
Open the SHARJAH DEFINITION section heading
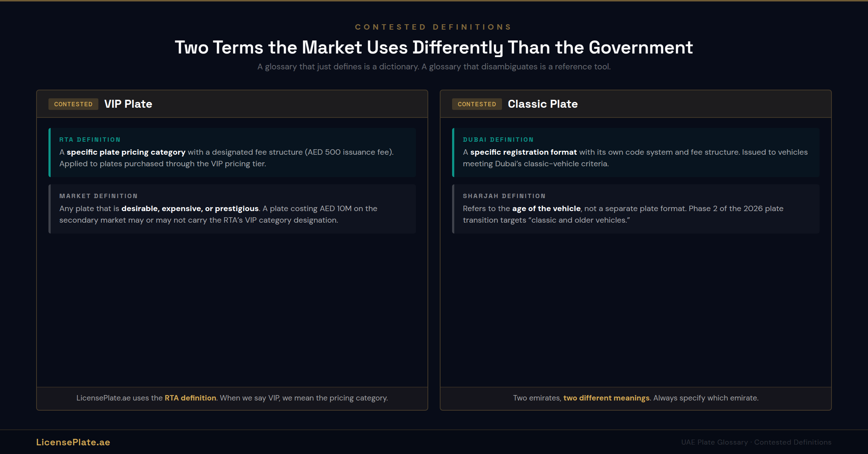click(x=504, y=196)
